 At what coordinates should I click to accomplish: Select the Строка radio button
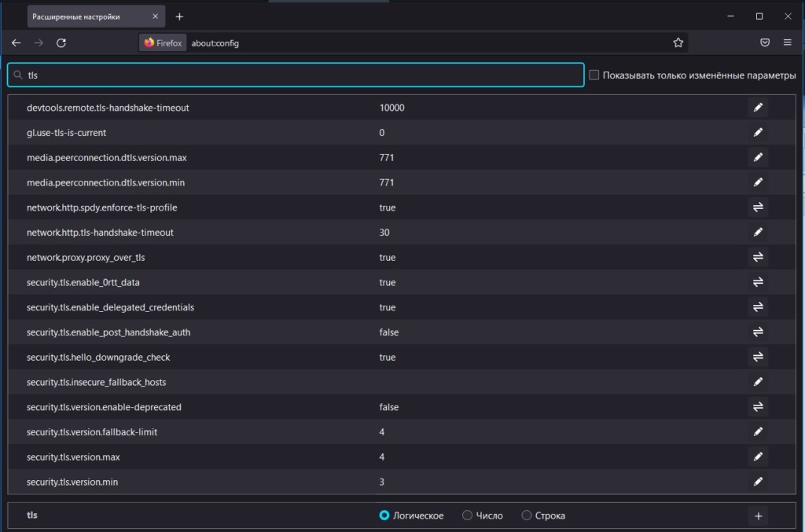click(x=526, y=515)
